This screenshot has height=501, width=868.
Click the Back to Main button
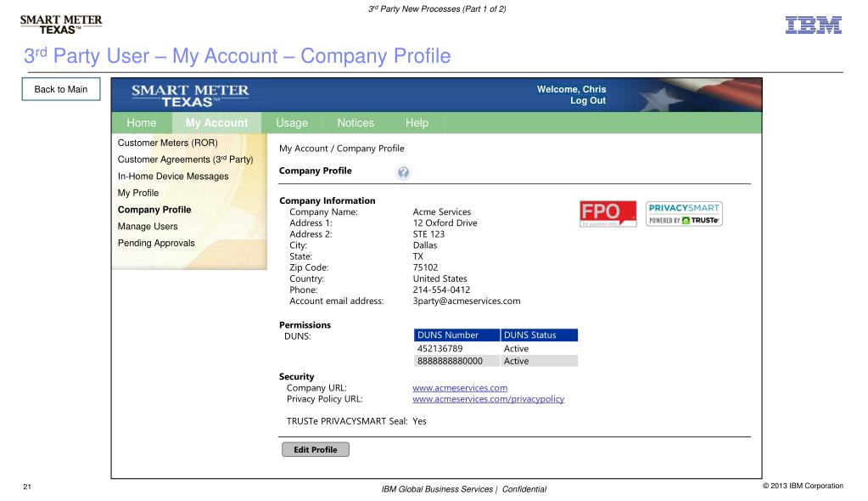(61, 89)
